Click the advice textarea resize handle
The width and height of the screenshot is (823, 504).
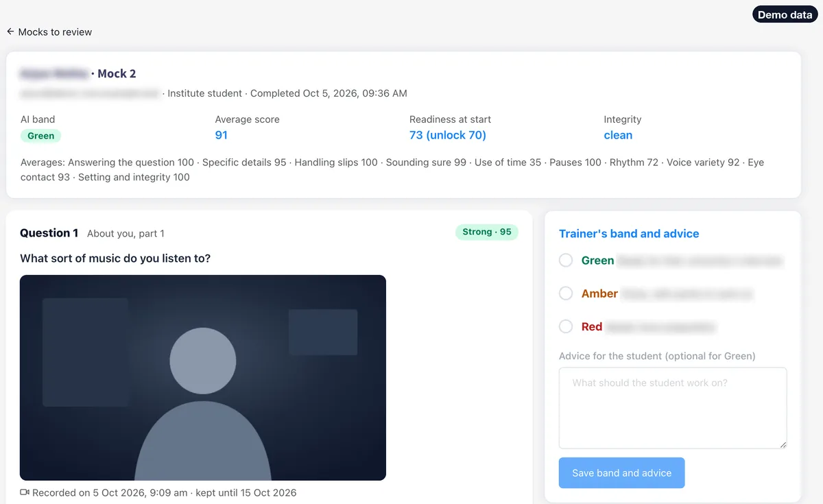(x=782, y=444)
